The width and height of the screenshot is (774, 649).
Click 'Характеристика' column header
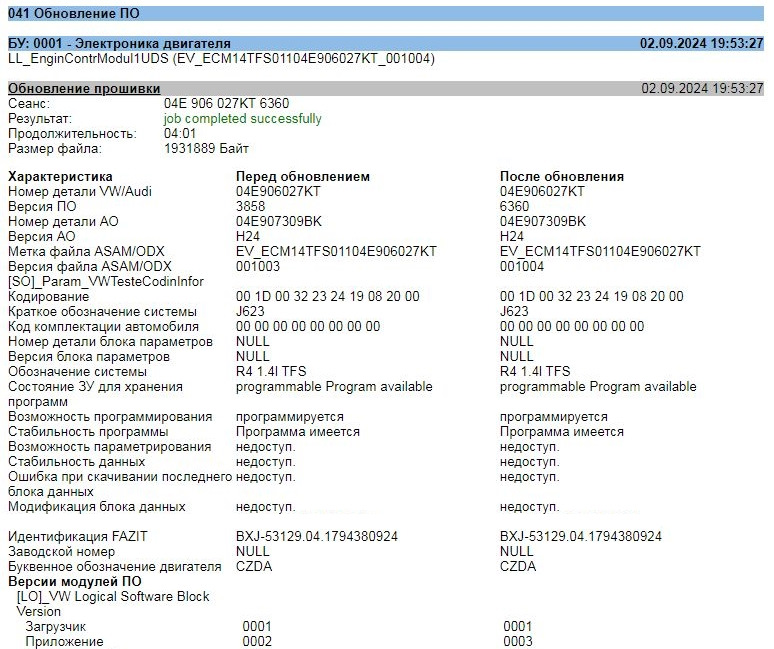point(60,176)
